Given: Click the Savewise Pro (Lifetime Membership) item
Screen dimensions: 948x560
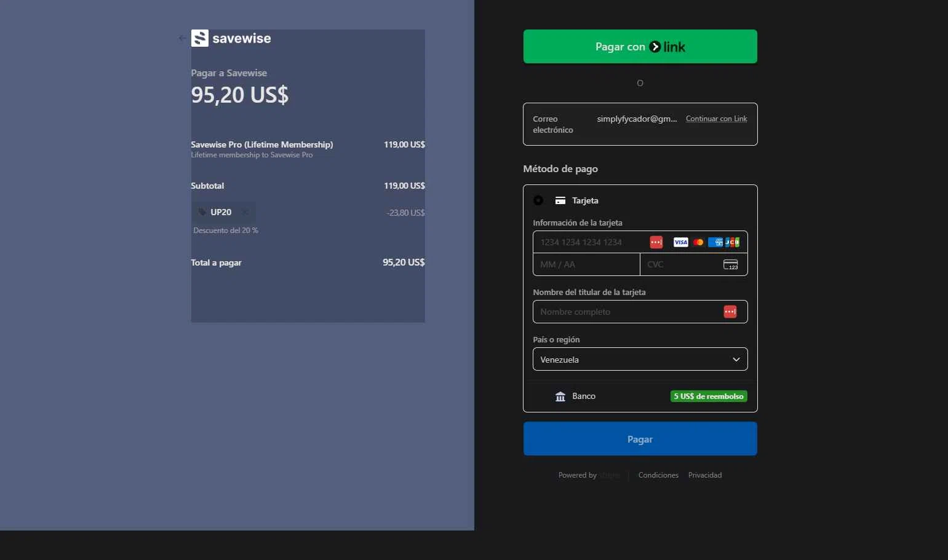Looking at the screenshot, I should [x=262, y=144].
